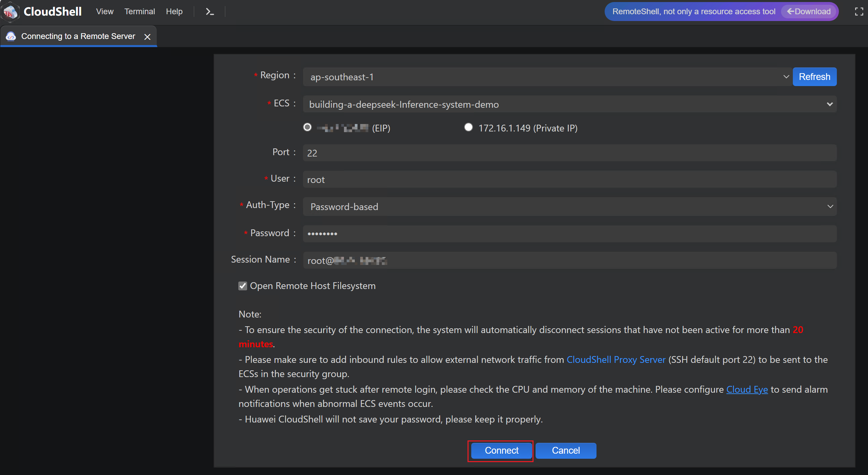Click the CloudShell logo icon
This screenshot has height=475, width=868.
pos(10,12)
